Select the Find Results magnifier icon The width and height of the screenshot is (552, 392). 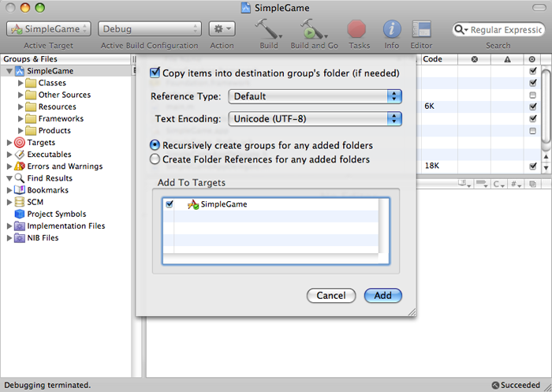click(x=20, y=178)
